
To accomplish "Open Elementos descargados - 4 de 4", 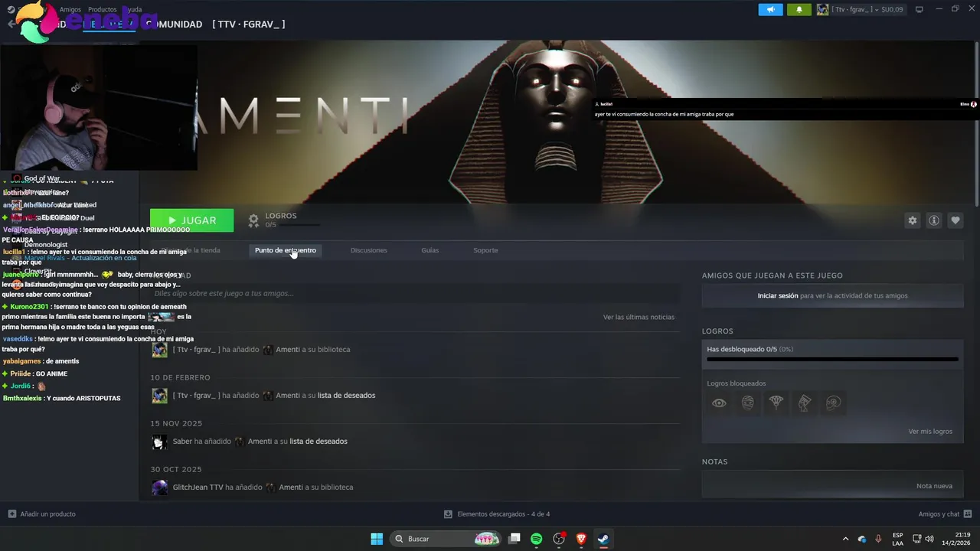I will pos(503,514).
